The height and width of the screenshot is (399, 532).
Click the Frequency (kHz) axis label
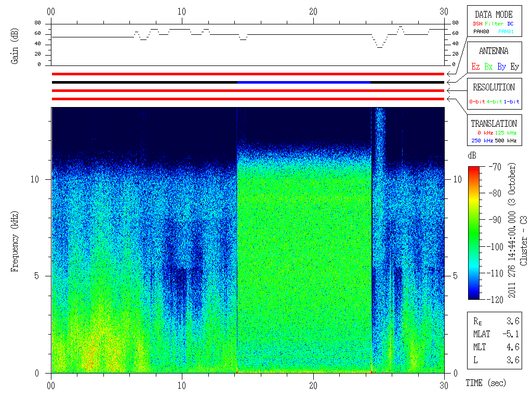tap(15, 240)
